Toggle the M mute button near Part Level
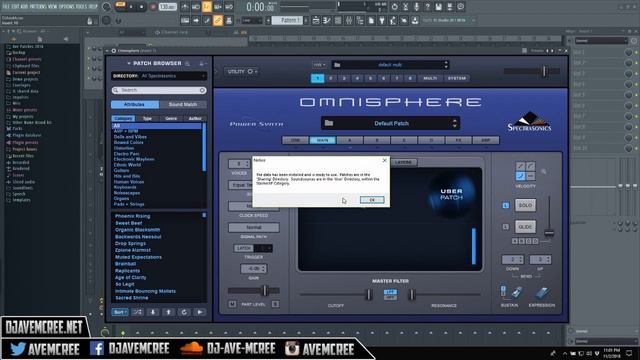 coord(232,304)
